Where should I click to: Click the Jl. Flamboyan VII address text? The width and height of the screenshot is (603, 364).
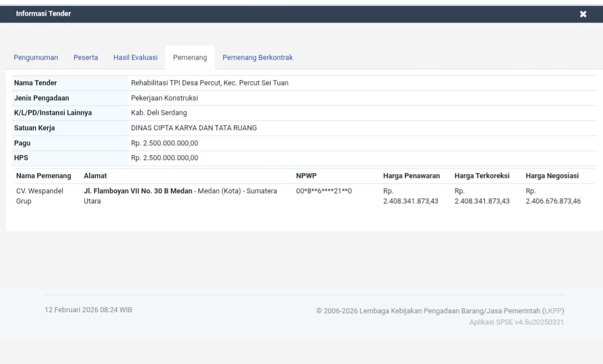[x=138, y=191]
